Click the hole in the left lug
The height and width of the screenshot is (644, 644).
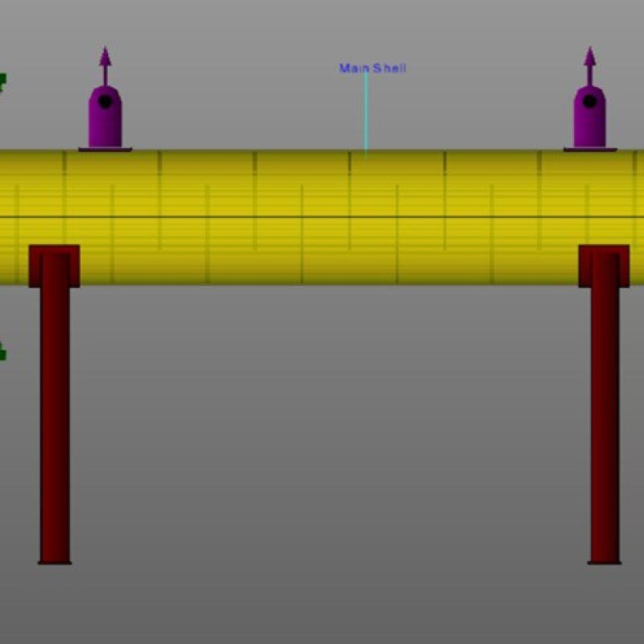click(105, 101)
